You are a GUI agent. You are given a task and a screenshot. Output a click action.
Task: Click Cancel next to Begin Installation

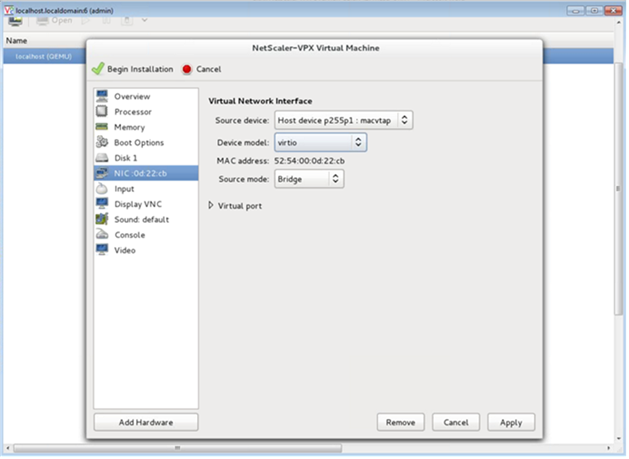(x=202, y=69)
